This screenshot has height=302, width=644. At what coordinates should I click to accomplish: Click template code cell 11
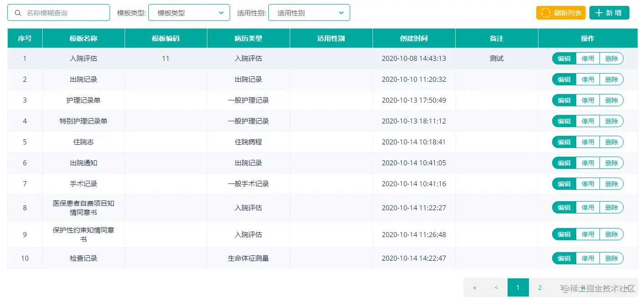click(x=166, y=59)
